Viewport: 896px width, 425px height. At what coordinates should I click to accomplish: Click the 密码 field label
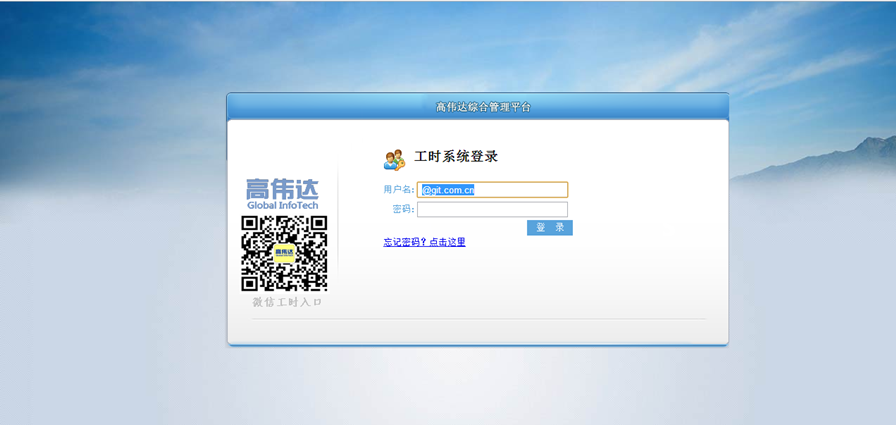(x=403, y=210)
